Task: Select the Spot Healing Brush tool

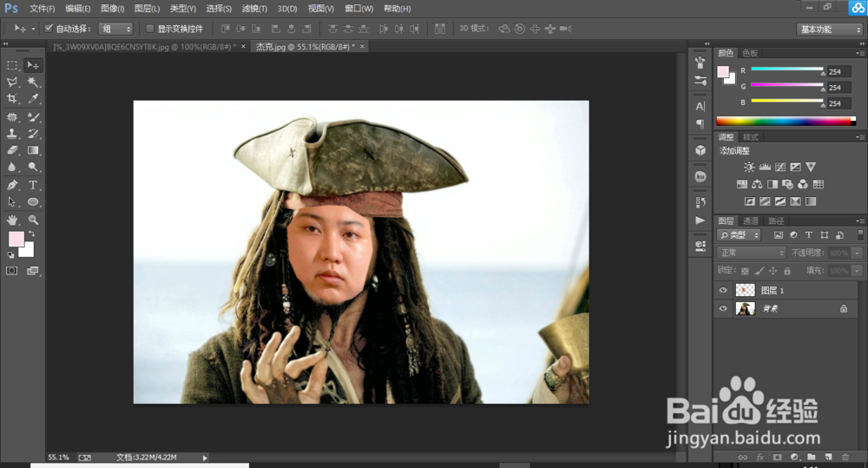Action: pyautogui.click(x=12, y=117)
